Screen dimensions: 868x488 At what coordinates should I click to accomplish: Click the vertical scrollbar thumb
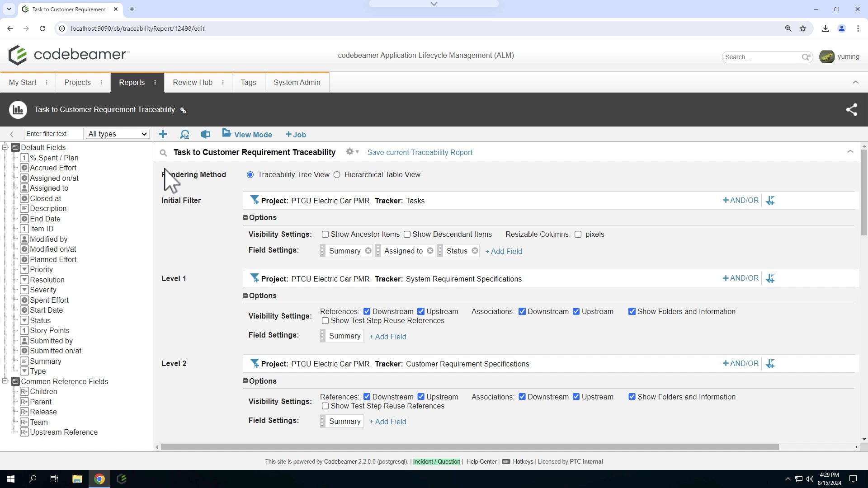[x=864, y=192]
